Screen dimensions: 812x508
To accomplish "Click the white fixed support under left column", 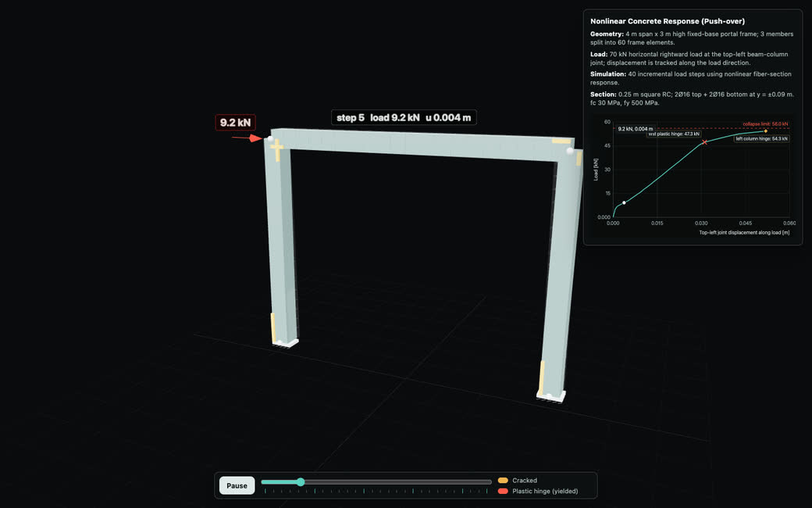I will point(285,343).
